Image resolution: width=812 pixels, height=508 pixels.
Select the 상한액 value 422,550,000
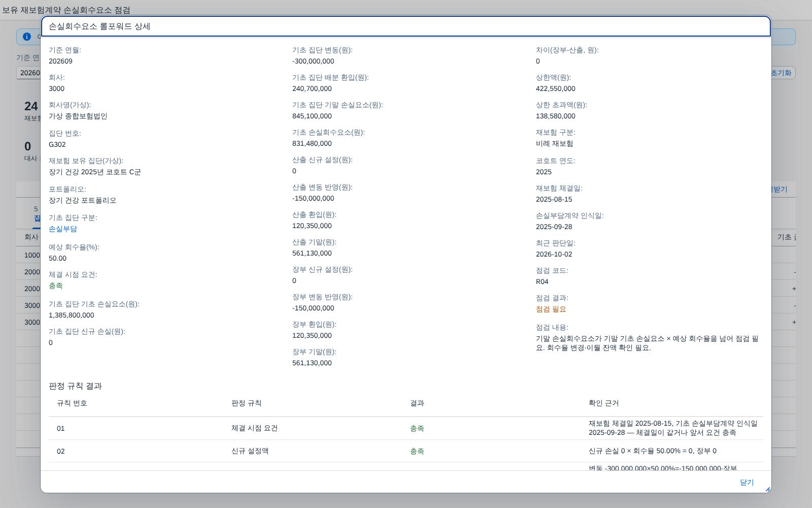click(x=556, y=88)
